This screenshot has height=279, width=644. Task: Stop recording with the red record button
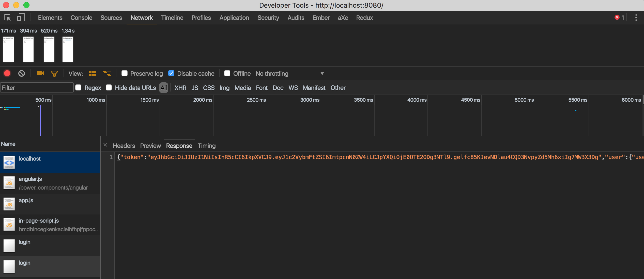pyautogui.click(x=7, y=73)
